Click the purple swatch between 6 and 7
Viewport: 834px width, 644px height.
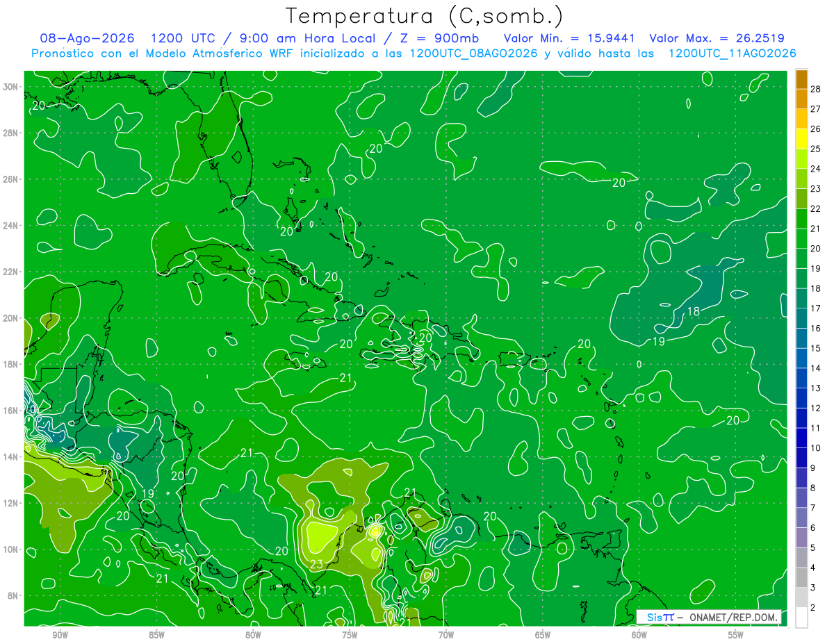(801, 518)
